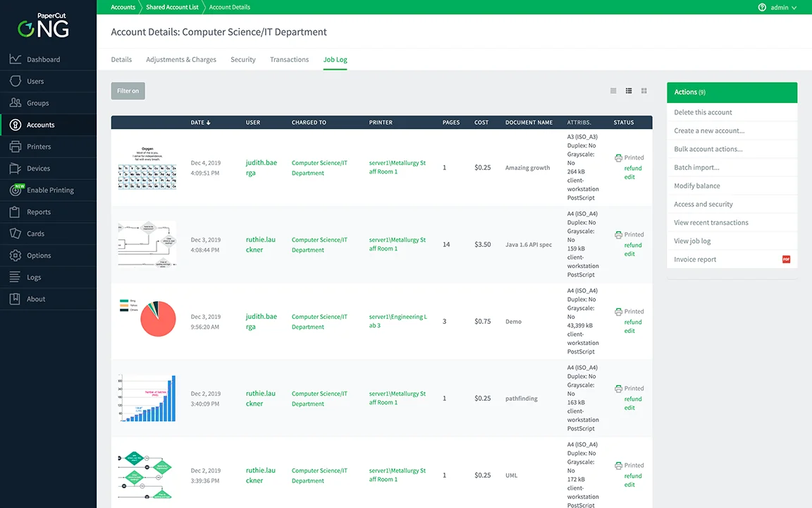The image size is (812, 508).
Task: Open Options using the gear icon
Action: coord(15,255)
